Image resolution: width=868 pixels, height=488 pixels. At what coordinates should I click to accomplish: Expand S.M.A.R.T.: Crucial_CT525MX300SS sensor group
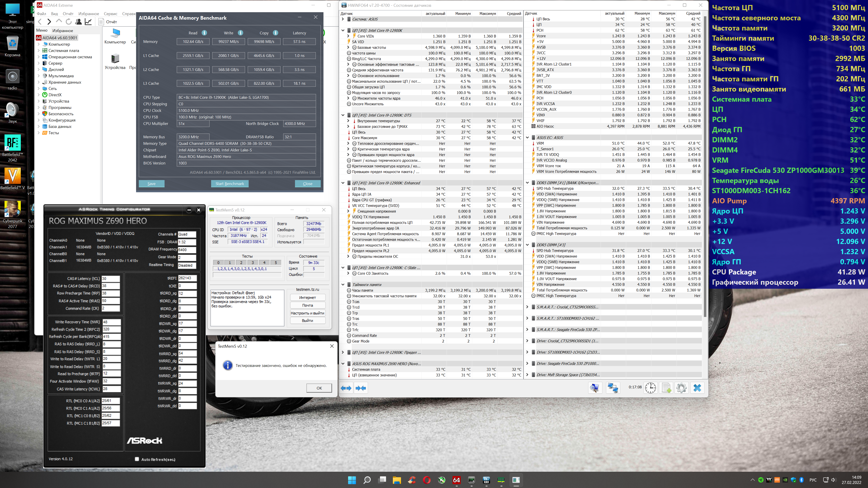point(527,307)
